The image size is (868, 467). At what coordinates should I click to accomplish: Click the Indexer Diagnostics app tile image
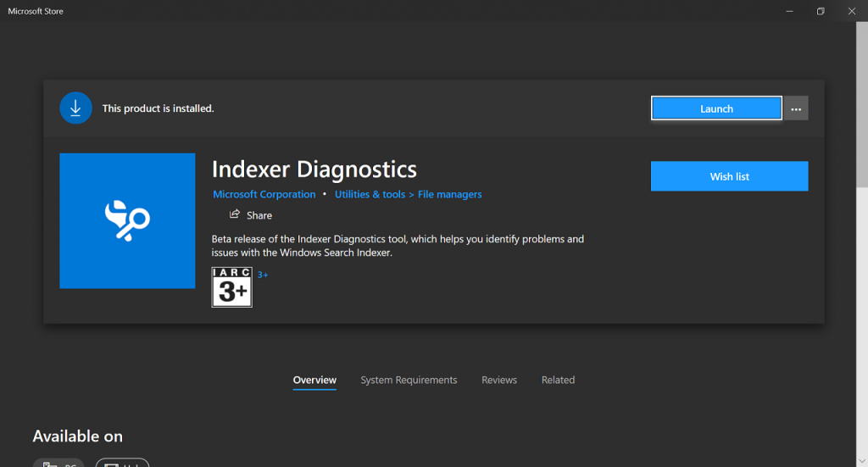tap(127, 220)
